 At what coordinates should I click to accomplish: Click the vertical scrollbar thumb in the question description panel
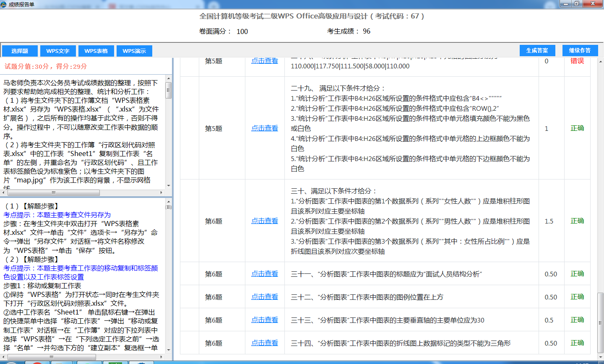[x=169, y=90]
